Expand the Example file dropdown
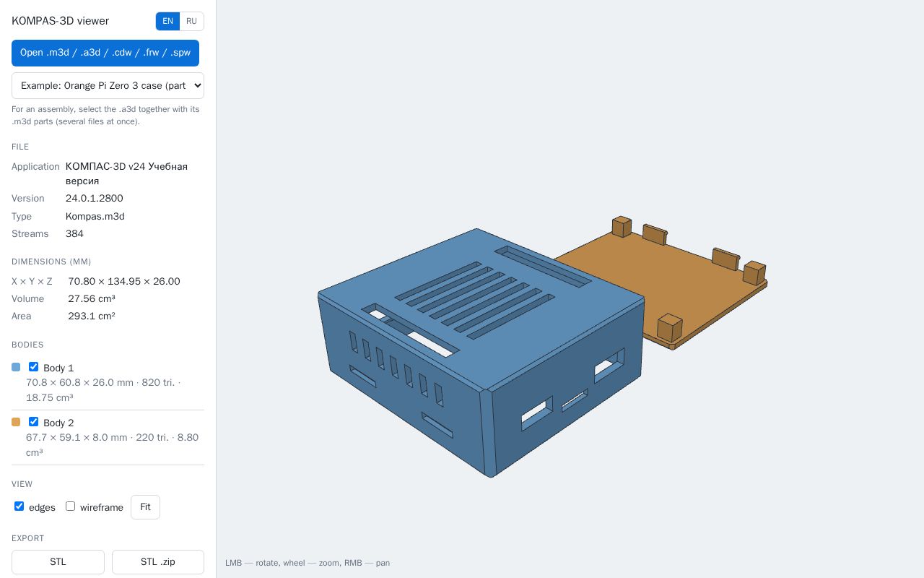 coord(108,85)
